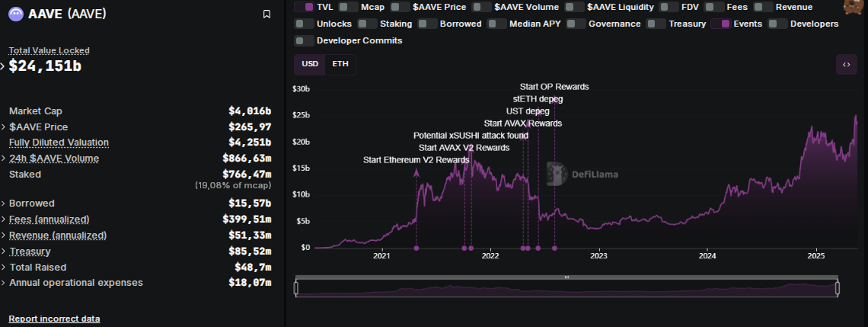Expand the Treasury row
This screenshot has width=868, height=327.
tap(2, 252)
